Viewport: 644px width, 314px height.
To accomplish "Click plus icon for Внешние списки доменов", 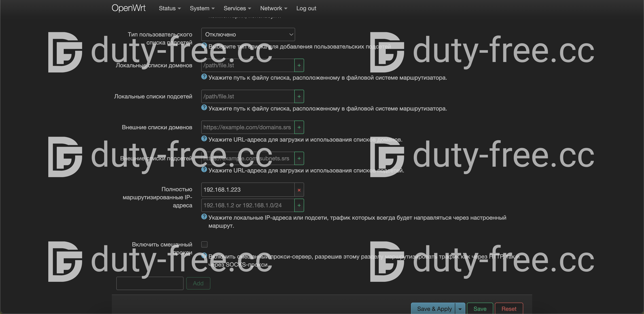I will (x=299, y=127).
